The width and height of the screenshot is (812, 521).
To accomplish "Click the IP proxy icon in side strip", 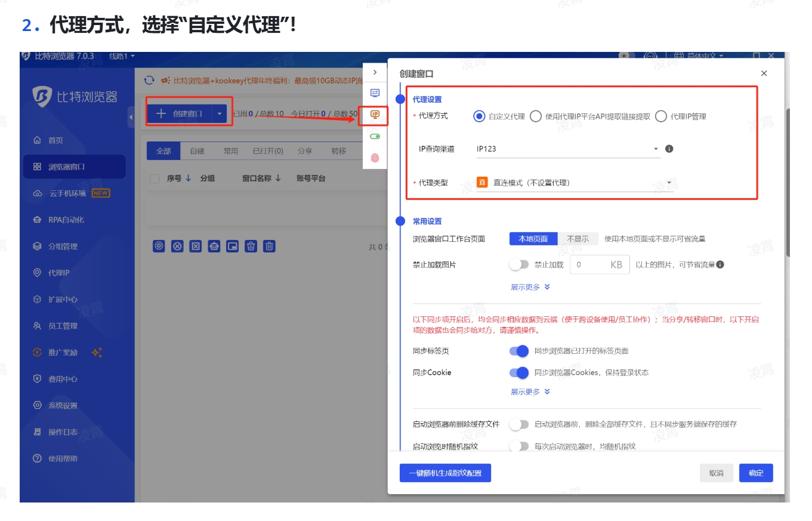I will 375,114.
